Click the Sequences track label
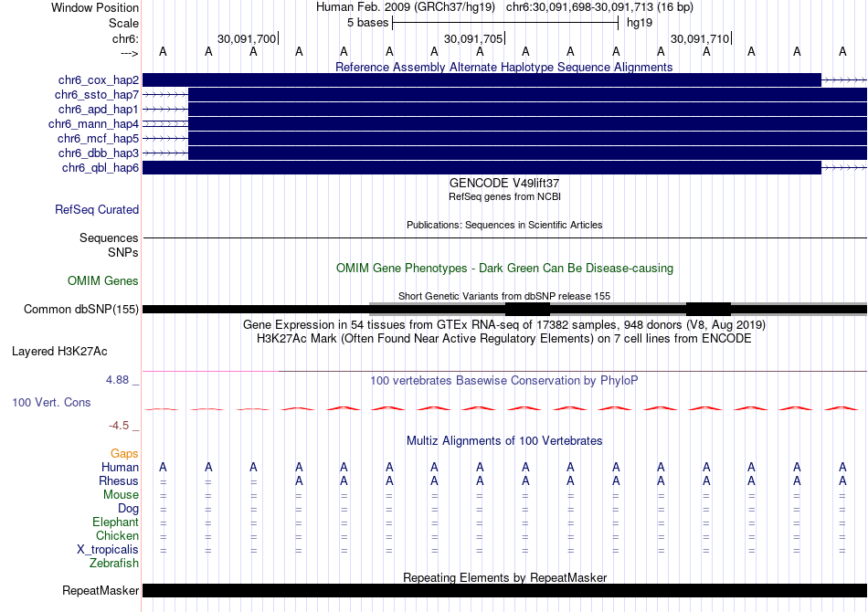The image size is (868, 612). [x=109, y=237]
